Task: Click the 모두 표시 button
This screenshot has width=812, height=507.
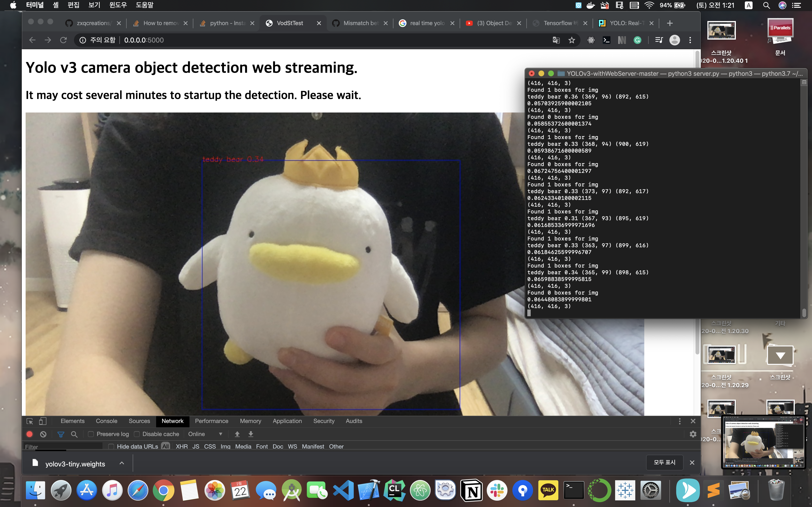Action: point(664,462)
